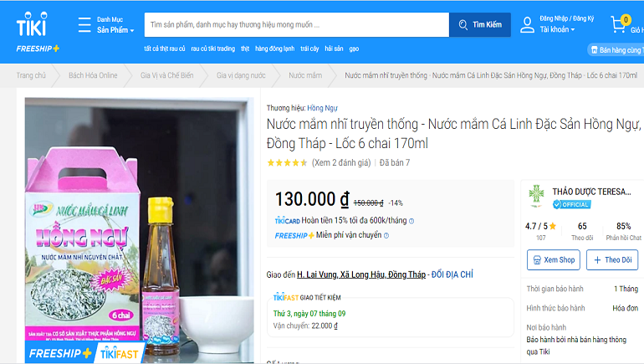The height and width of the screenshot is (364, 644).
Task: Click the TIKIFAST badge on product image
Action: click(119, 353)
